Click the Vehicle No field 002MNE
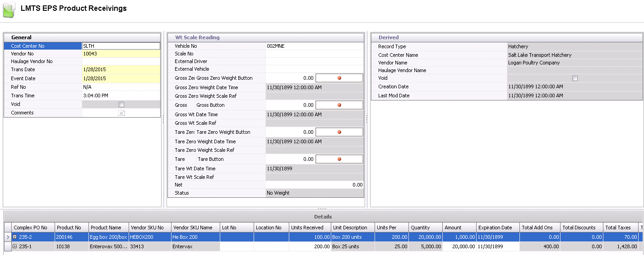The image size is (644, 255). pos(314,46)
